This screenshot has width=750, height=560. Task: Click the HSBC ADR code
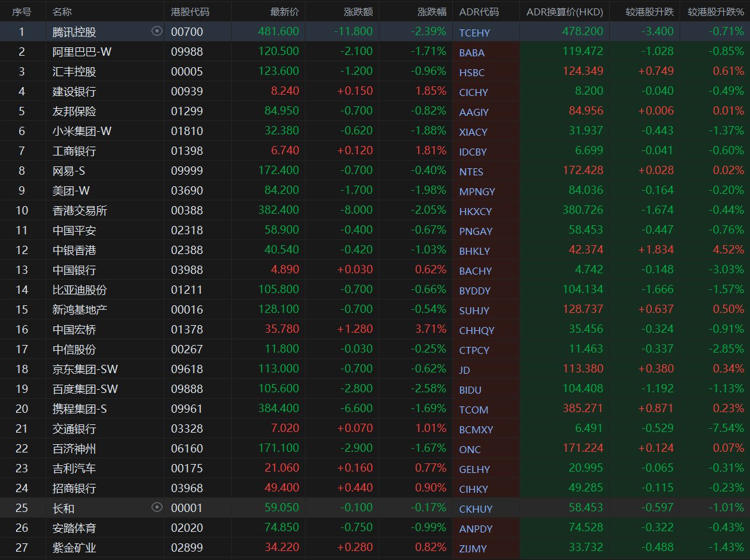471,72
